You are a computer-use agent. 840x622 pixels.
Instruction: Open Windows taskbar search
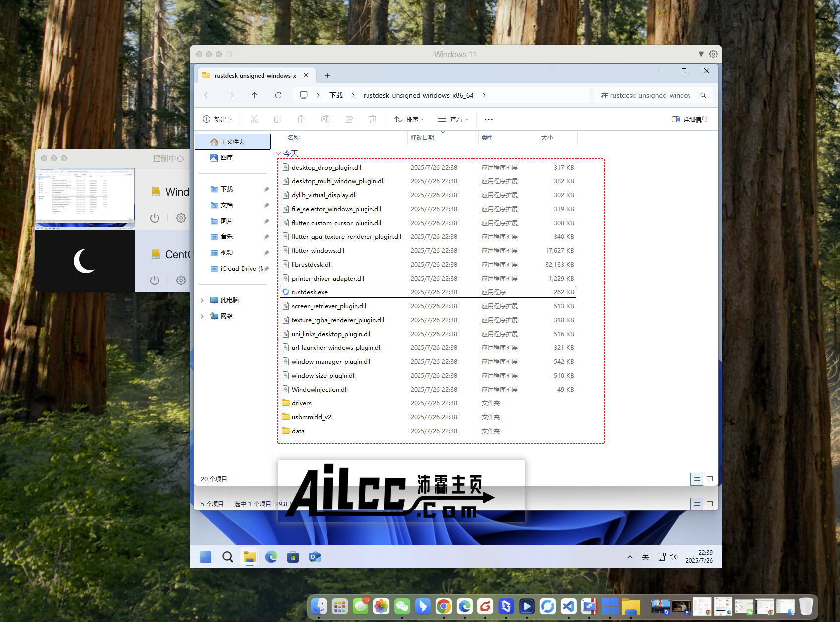pyautogui.click(x=228, y=557)
